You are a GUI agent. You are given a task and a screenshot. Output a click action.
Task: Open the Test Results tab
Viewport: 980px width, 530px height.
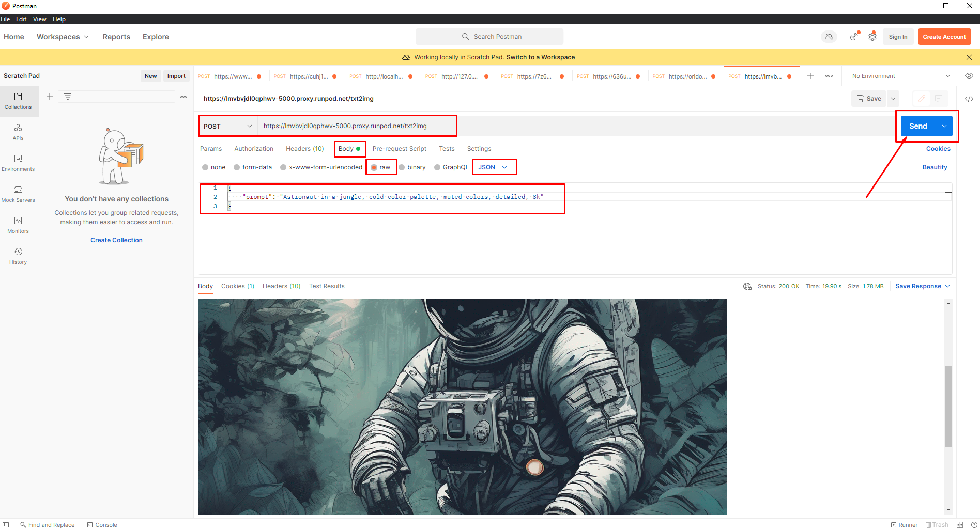tap(327, 286)
